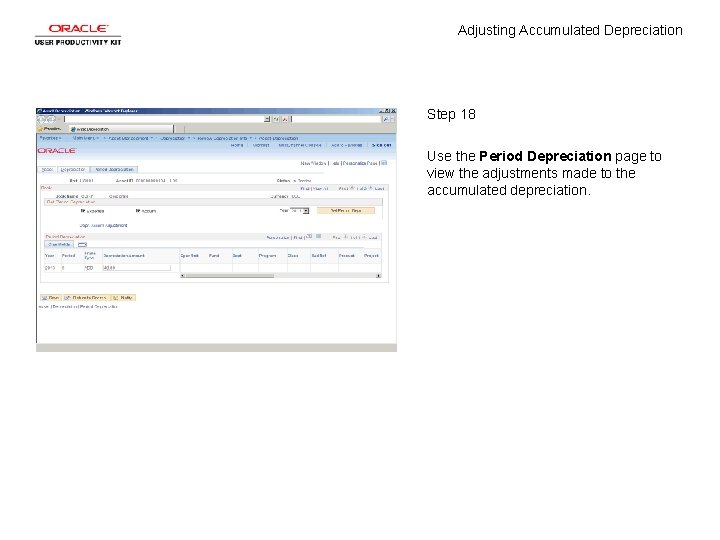Go to Home link in header
720x540 pixels.
[x=237, y=145]
